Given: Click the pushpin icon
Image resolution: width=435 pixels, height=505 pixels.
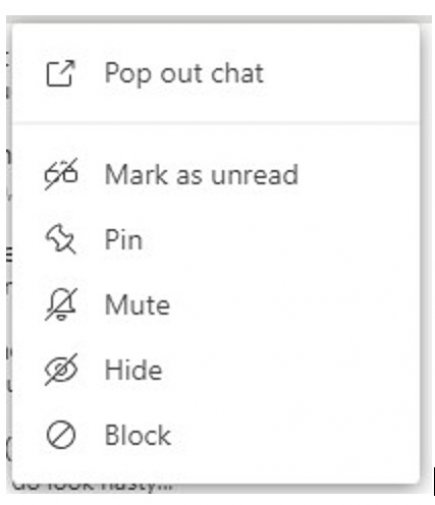Looking at the screenshot, I should point(60,239).
